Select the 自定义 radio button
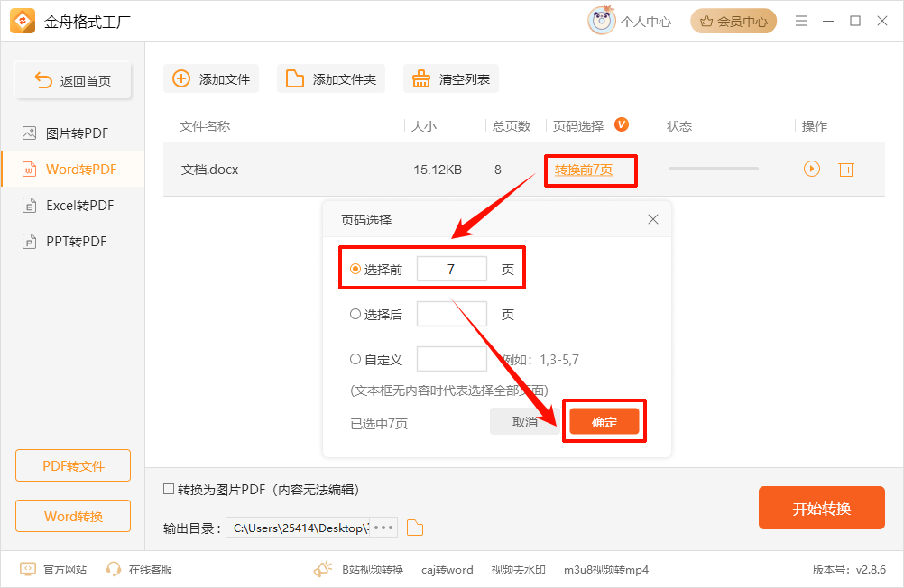The height and width of the screenshot is (588, 904). 355,358
